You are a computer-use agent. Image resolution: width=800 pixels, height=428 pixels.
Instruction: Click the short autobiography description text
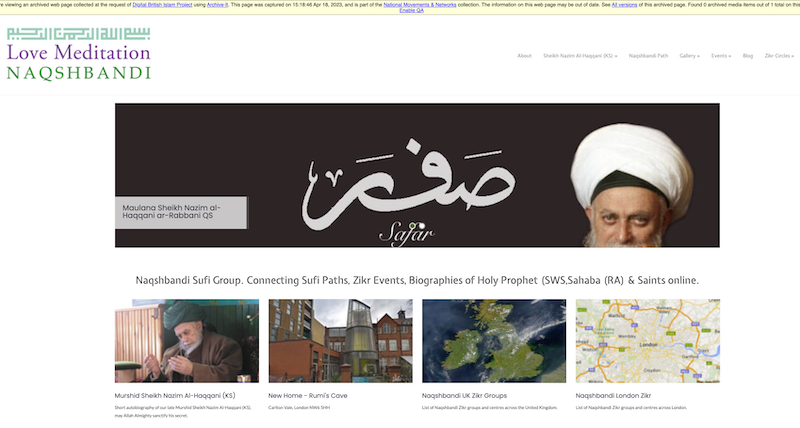point(183,412)
